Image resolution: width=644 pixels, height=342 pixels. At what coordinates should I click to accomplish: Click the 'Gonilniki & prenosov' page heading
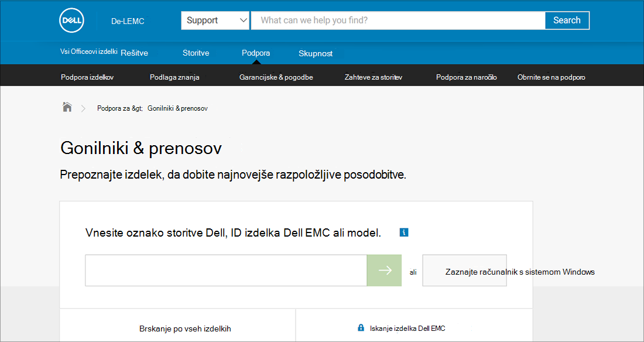click(x=141, y=148)
